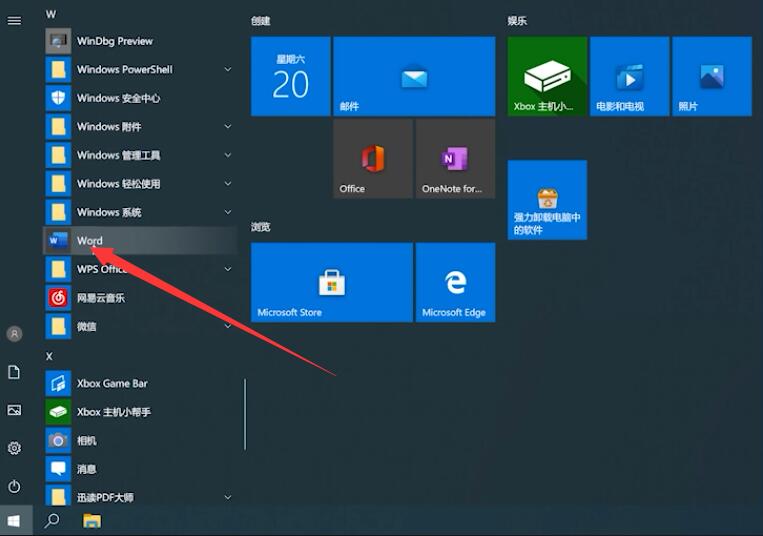This screenshot has height=536, width=763.
Task: Click the 浏览 tile group title
Action: click(260, 227)
